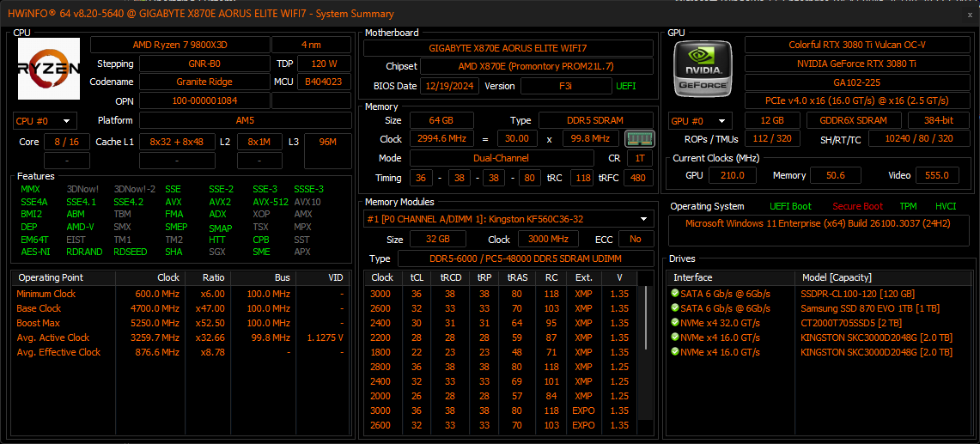980x444 pixels.
Task: Click the green status icon for CT2000T705SSD5 drive
Action: (674, 323)
